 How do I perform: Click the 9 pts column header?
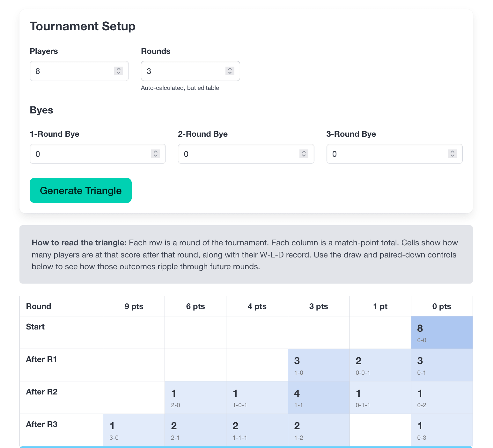click(x=134, y=306)
